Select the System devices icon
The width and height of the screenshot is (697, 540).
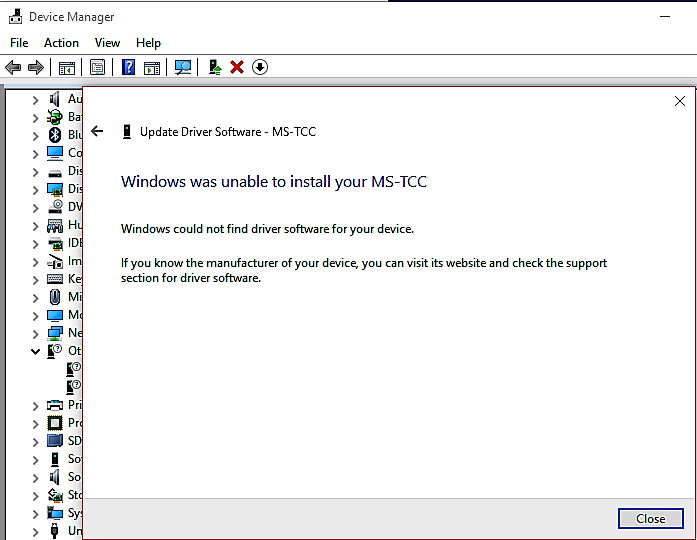coord(55,513)
